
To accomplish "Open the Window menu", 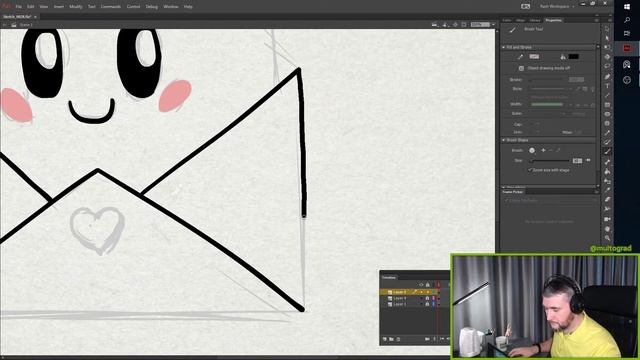I will click(x=171, y=7).
